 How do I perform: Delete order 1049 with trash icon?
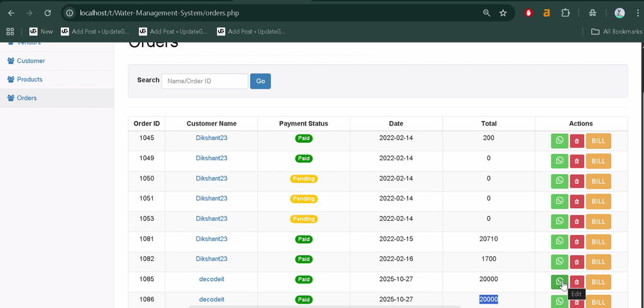pos(577,162)
